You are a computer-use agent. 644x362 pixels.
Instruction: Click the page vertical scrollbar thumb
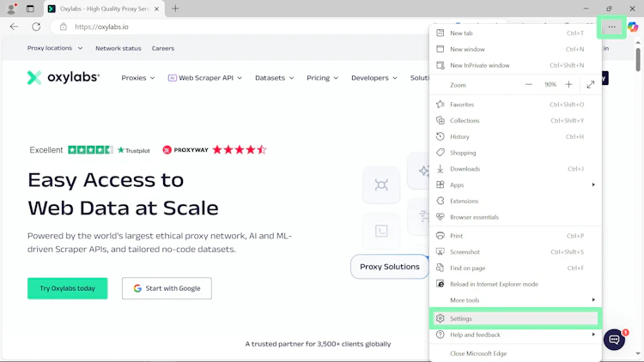point(638,59)
